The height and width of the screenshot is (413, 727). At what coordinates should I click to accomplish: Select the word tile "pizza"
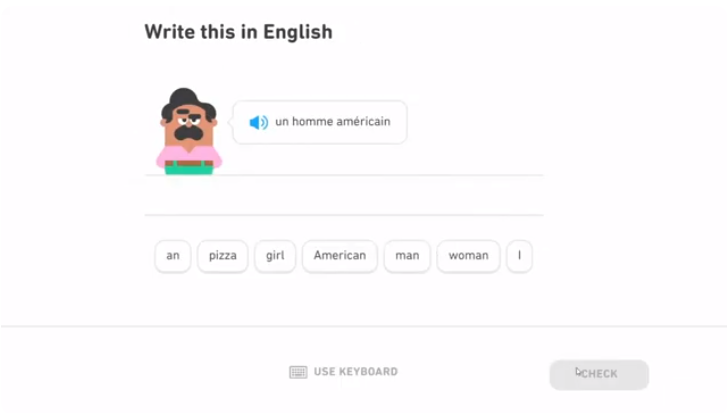tap(223, 256)
